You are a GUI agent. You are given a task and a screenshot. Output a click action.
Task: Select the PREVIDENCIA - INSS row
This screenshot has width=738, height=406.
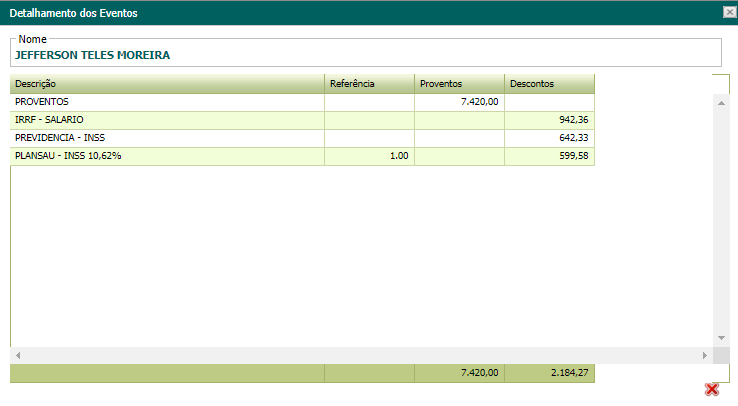167,138
